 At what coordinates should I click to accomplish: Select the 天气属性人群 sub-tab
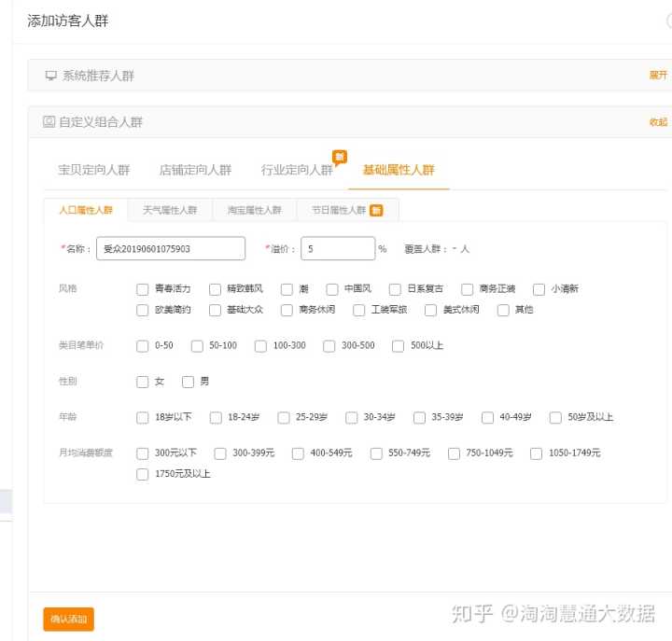click(x=170, y=211)
